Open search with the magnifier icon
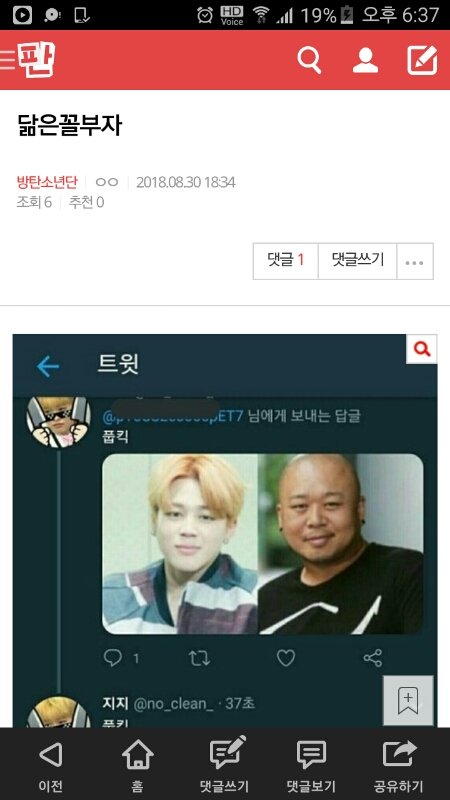The image size is (450, 800). tap(309, 60)
